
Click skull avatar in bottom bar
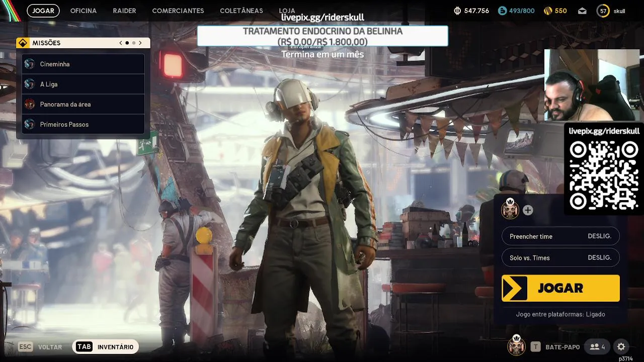(x=516, y=345)
